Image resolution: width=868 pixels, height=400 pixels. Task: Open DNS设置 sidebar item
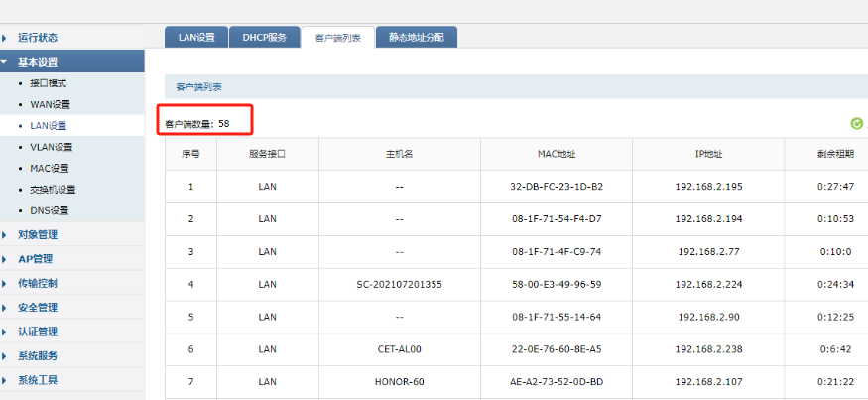(x=50, y=210)
